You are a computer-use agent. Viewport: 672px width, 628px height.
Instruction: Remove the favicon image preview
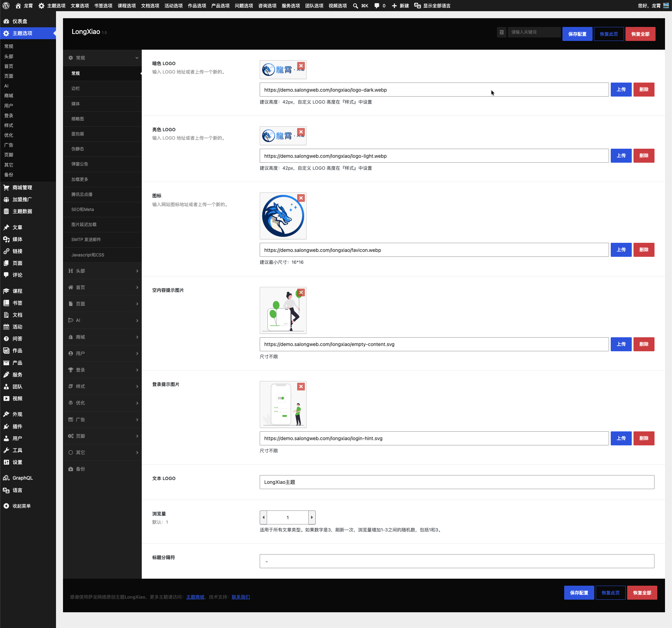301,198
